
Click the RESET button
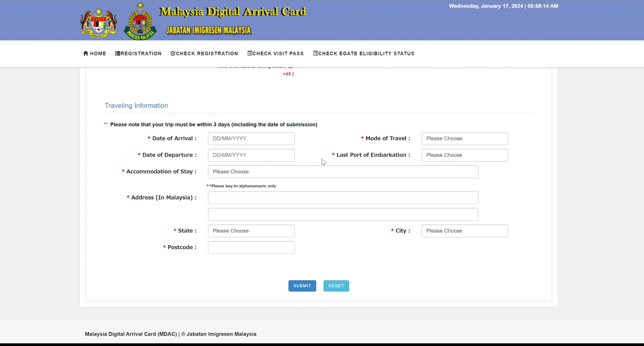coord(336,286)
